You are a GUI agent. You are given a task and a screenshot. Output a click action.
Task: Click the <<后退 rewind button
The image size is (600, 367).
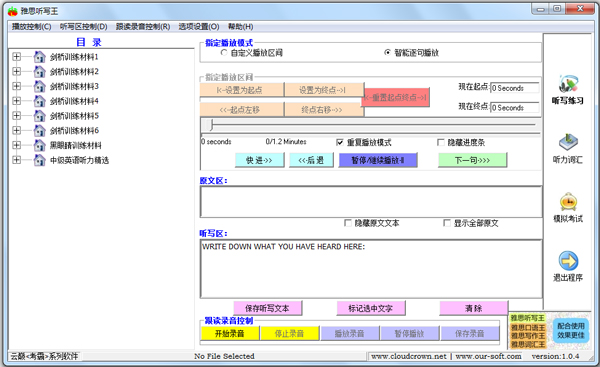(x=311, y=160)
